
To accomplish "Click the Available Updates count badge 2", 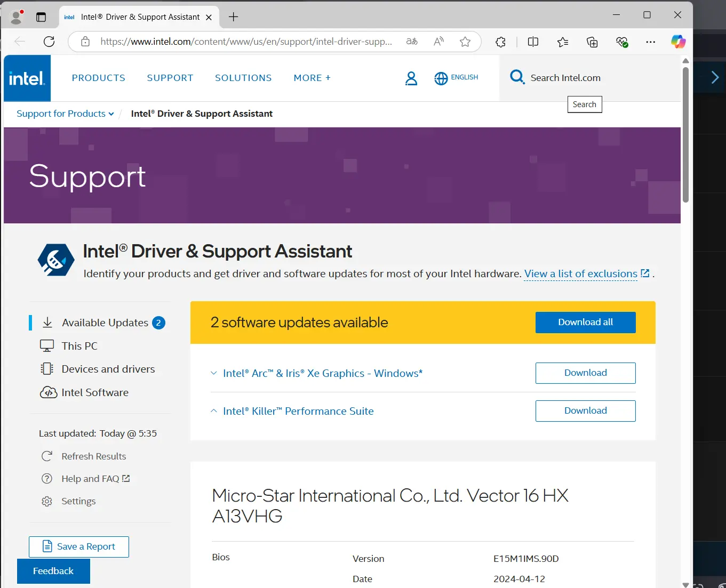I will click(x=158, y=323).
